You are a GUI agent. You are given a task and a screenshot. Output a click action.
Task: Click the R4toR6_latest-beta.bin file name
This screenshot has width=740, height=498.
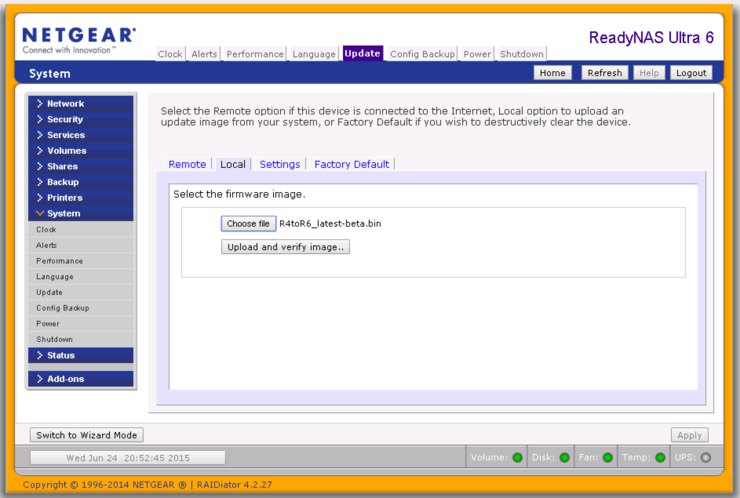(330, 224)
